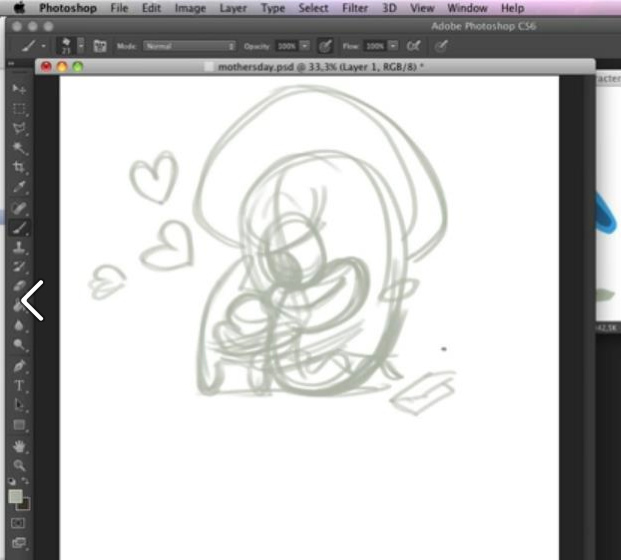The width and height of the screenshot is (621, 560).
Task: Select the Brush tool in the toolbox
Action: point(19,227)
